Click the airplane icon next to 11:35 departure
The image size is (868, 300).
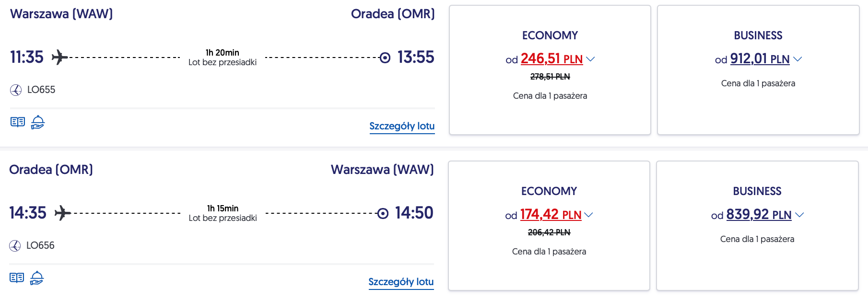[59, 58]
